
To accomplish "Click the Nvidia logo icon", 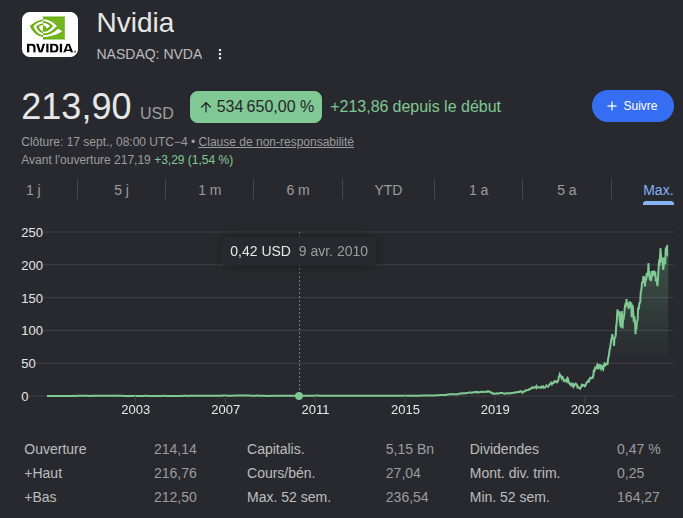I will click(x=50, y=34).
